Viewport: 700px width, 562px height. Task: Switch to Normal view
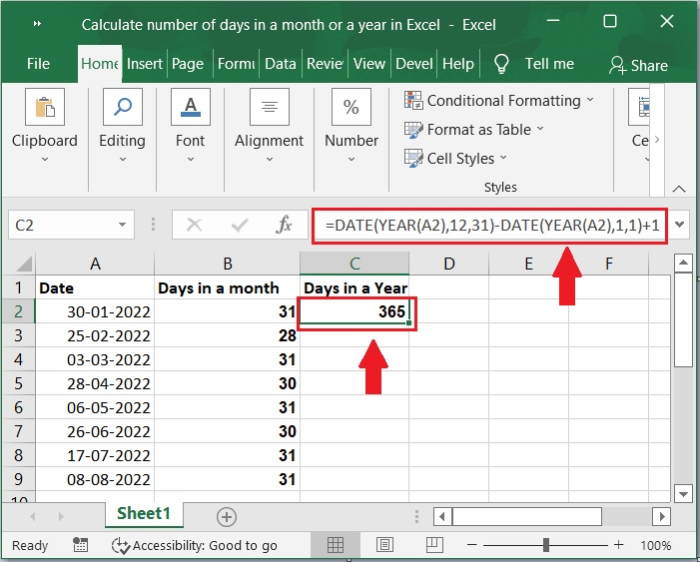(x=335, y=545)
